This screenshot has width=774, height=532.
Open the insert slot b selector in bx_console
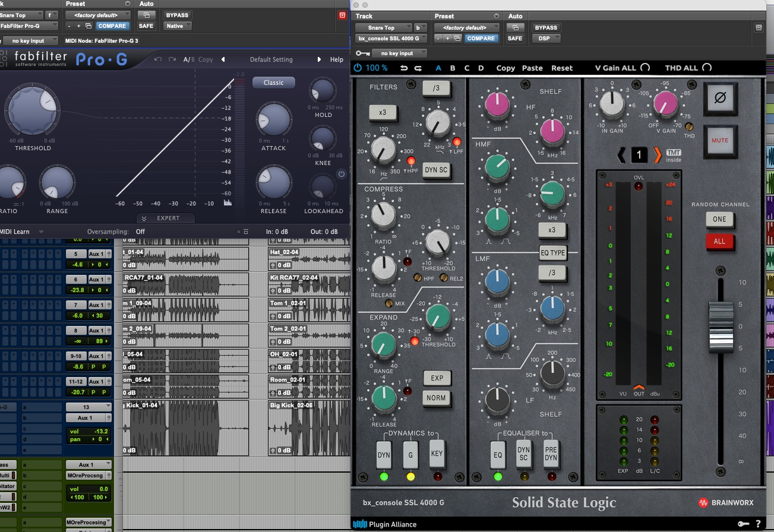[x=421, y=27]
